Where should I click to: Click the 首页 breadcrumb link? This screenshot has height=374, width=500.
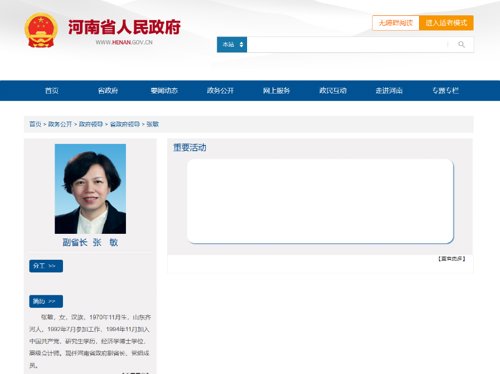pos(35,124)
